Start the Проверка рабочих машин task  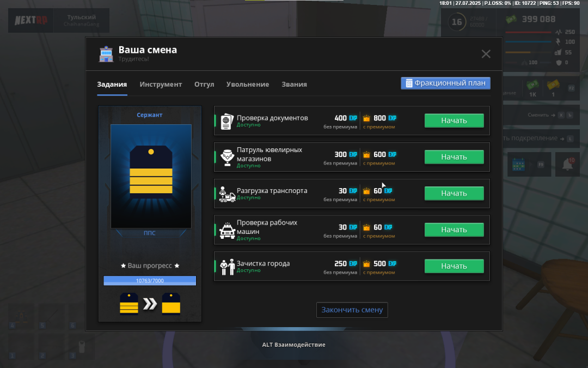454,230
